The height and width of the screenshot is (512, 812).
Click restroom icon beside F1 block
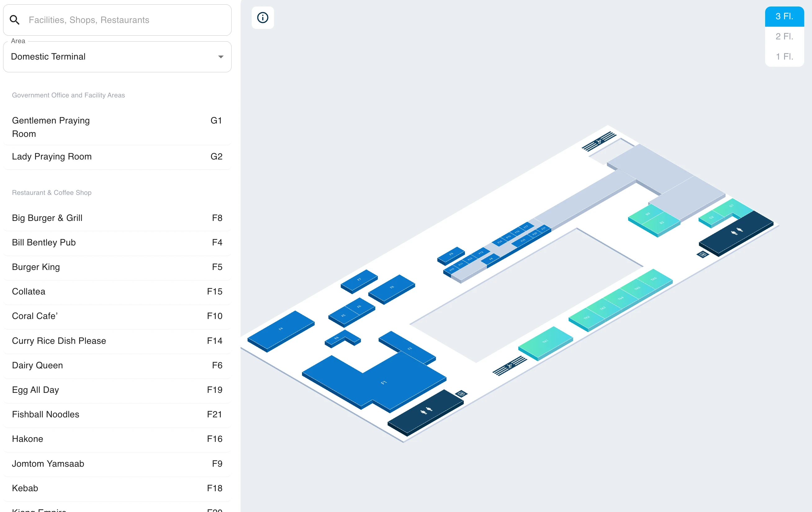(x=426, y=411)
